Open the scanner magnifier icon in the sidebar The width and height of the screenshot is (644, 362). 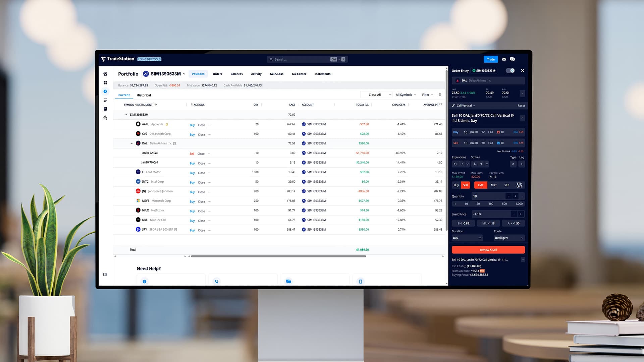point(105,118)
